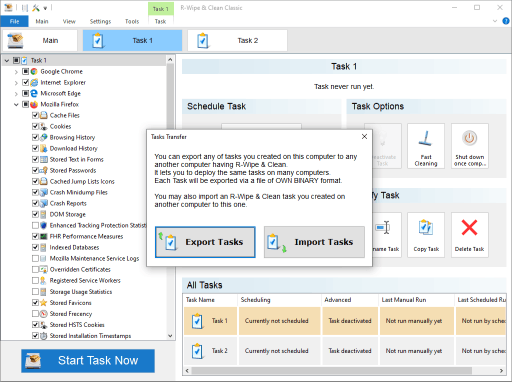512x382 pixels.
Task: Expand the Microsoft Edge tree node
Action: (x=16, y=94)
